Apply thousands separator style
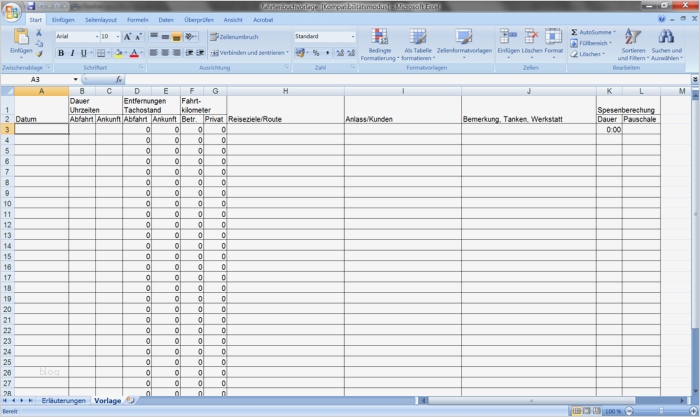 (x=327, y=53)
